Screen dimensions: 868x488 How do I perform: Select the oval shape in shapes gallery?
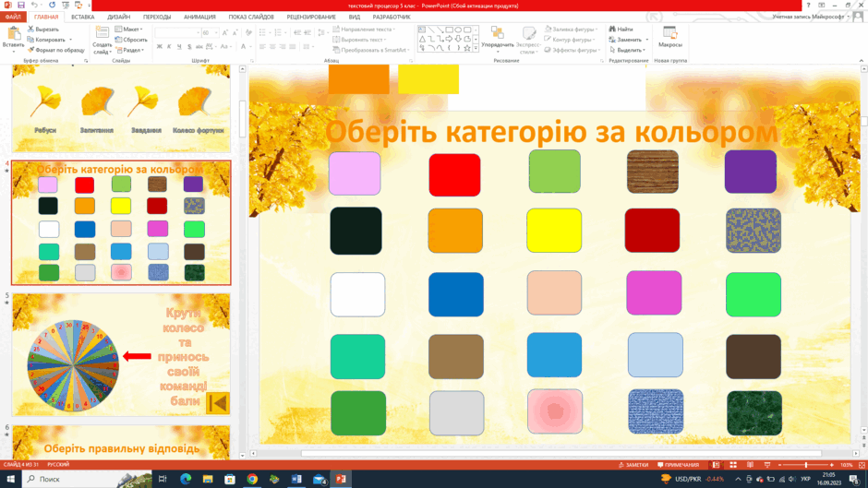(458, 30)
